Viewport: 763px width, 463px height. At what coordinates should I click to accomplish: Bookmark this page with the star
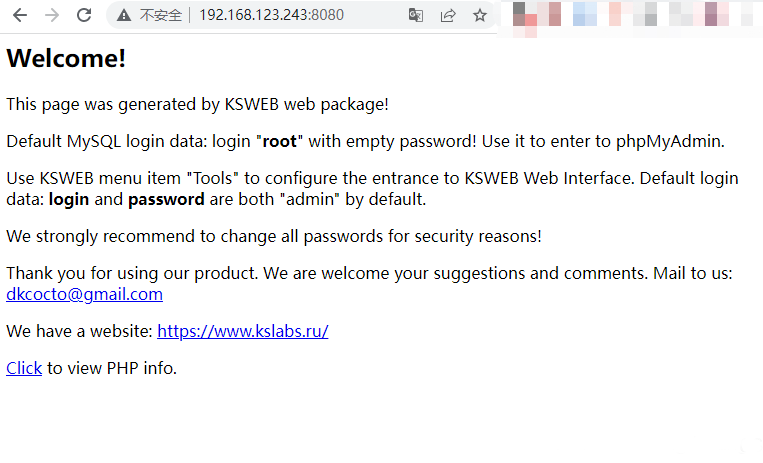[x=480, y=15]
